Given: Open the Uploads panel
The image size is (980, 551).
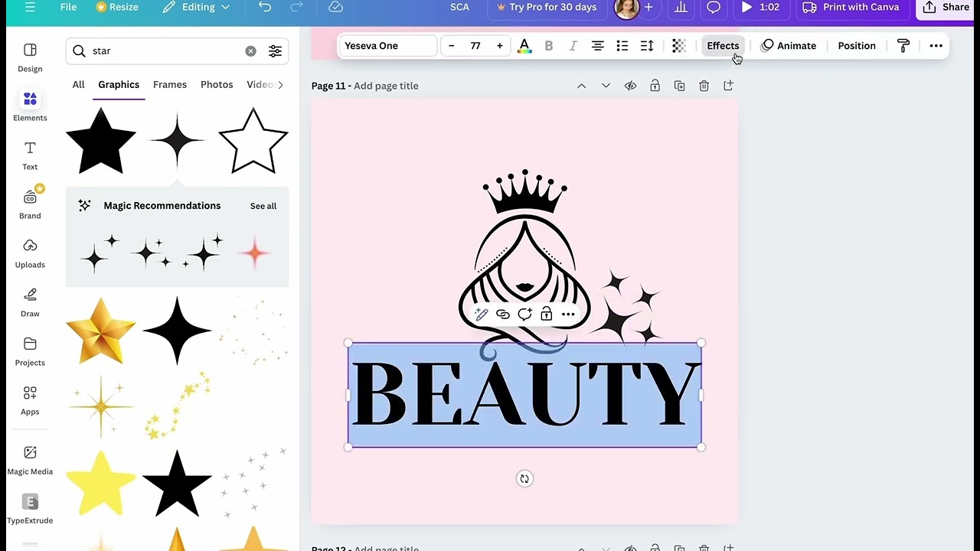Looking at the screenshot, I should (30, 254).
